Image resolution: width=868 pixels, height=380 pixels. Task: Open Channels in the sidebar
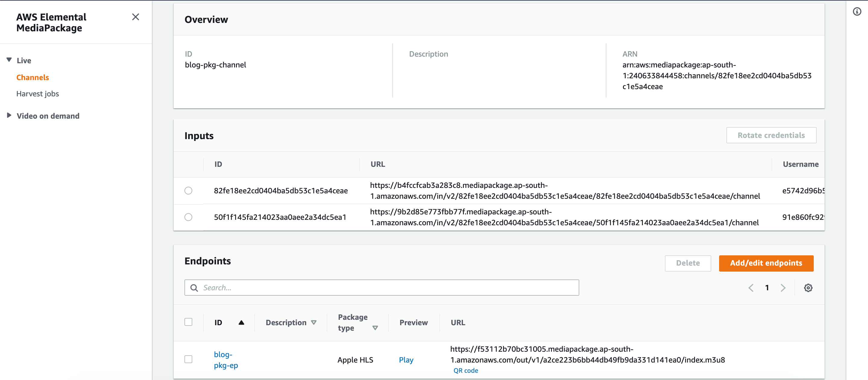33,77
